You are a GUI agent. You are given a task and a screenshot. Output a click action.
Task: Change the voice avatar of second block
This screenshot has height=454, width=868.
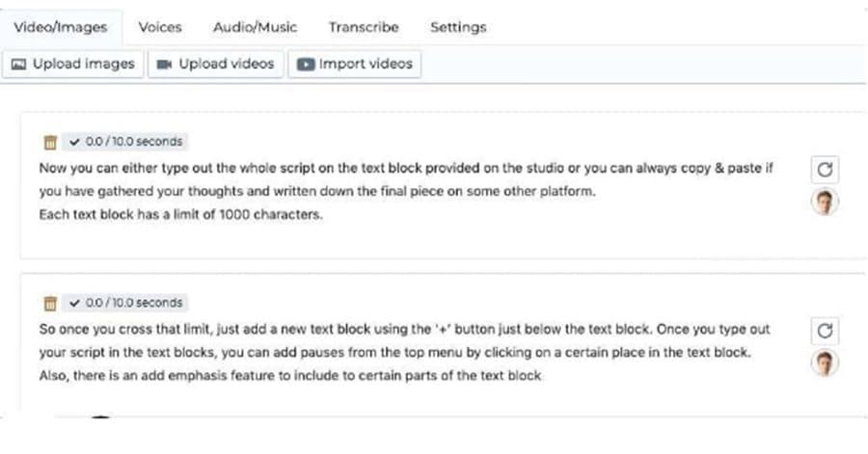point(825,363)
